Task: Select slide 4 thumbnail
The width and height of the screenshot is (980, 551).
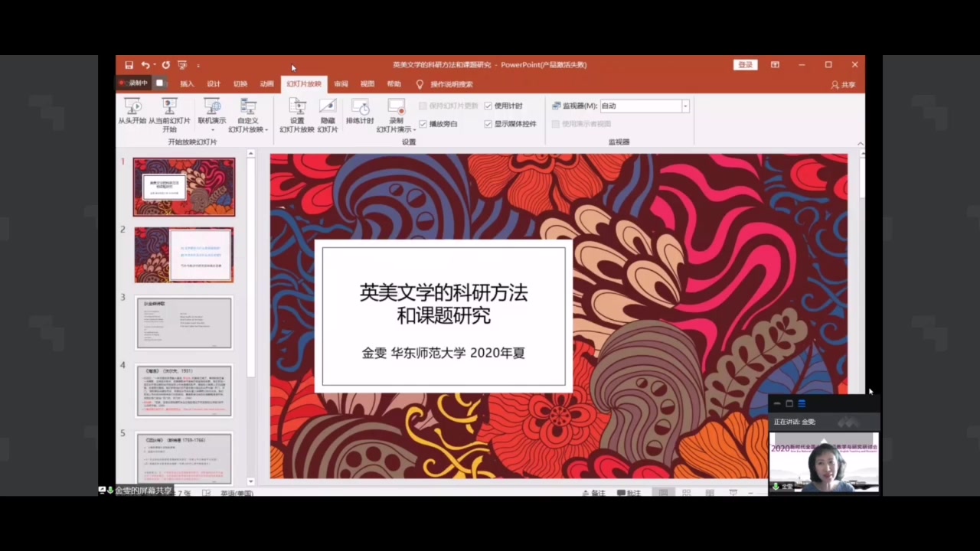Action: (184, 390)
